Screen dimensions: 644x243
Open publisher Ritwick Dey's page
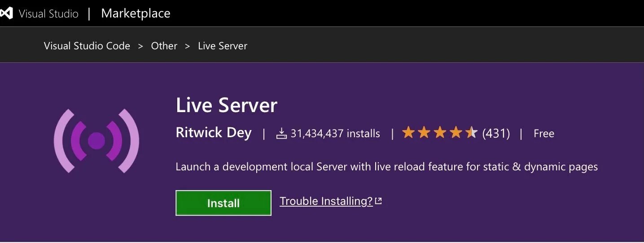tap(214, 133)
